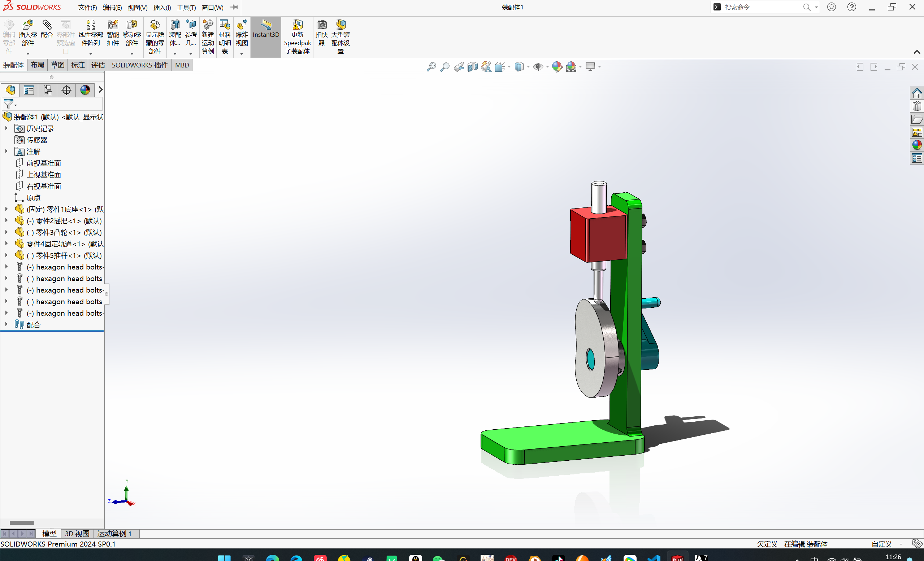
Task: Select the Move Component (移动零部件) tool
Action: pos(132,33)
